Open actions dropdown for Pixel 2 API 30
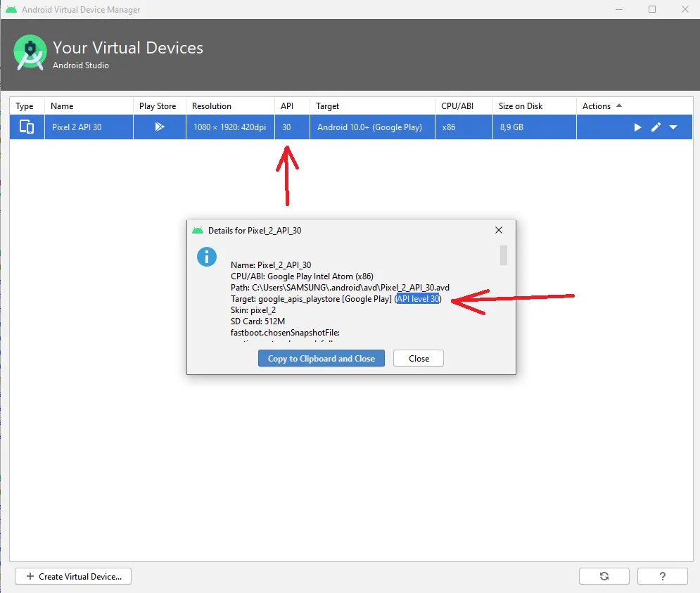The width and height of the screenshot is (700, 593). (x=673, y=127)
